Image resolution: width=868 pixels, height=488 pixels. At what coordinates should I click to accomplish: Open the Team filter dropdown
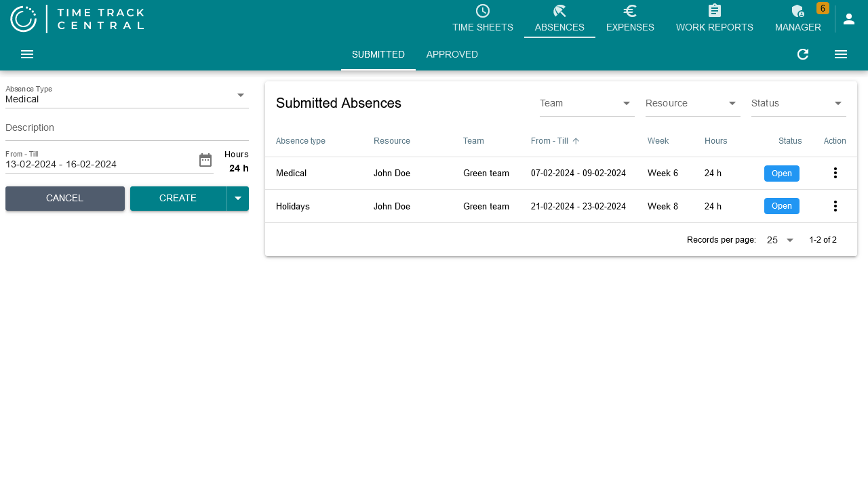pyautogui.click(x=587, y=103)
